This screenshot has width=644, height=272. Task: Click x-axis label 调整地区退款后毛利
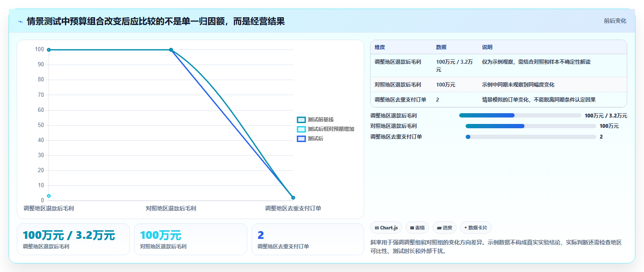pos(49,208)
